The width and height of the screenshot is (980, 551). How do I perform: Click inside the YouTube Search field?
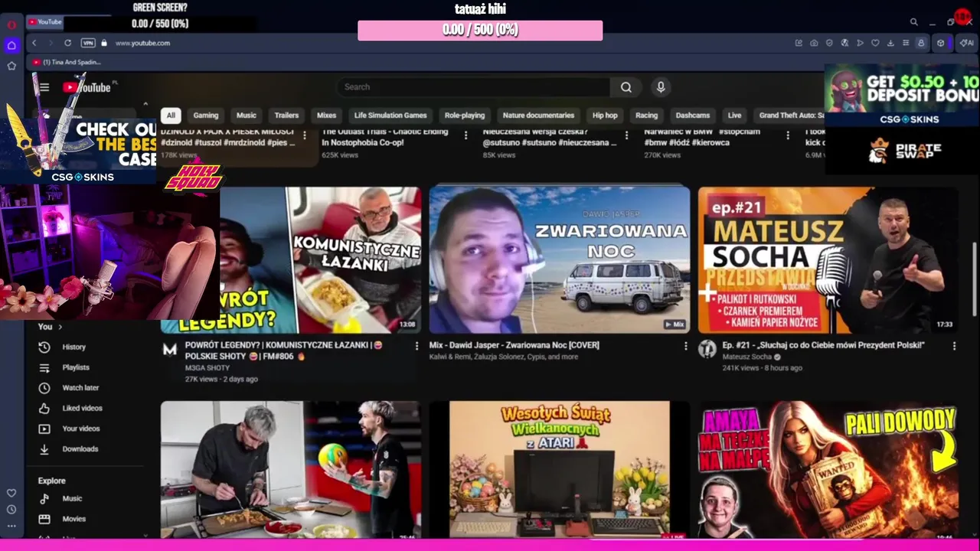tap(473, 87)
